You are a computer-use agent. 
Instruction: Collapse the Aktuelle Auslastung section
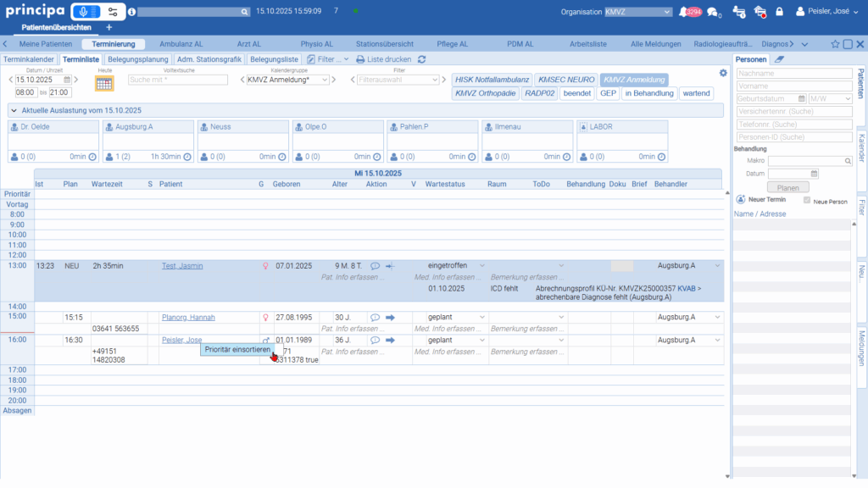tap(14, 110)
